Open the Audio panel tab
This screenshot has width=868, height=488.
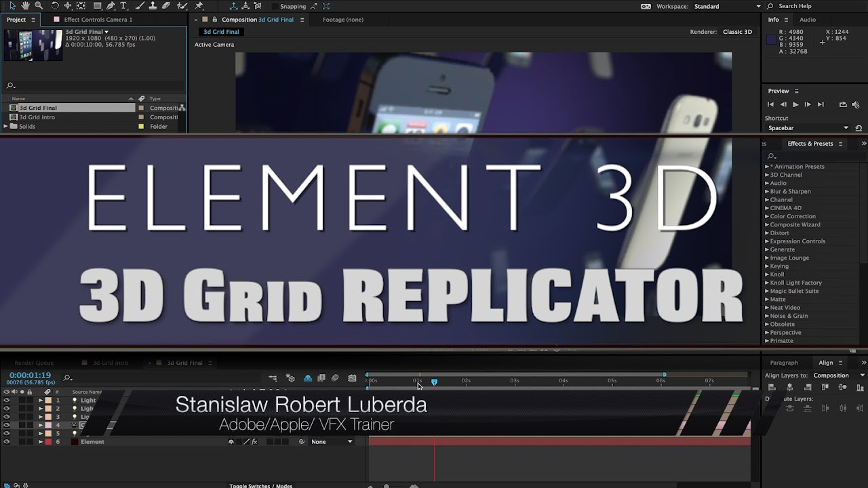pyautogui.click(x=808, y=20)
